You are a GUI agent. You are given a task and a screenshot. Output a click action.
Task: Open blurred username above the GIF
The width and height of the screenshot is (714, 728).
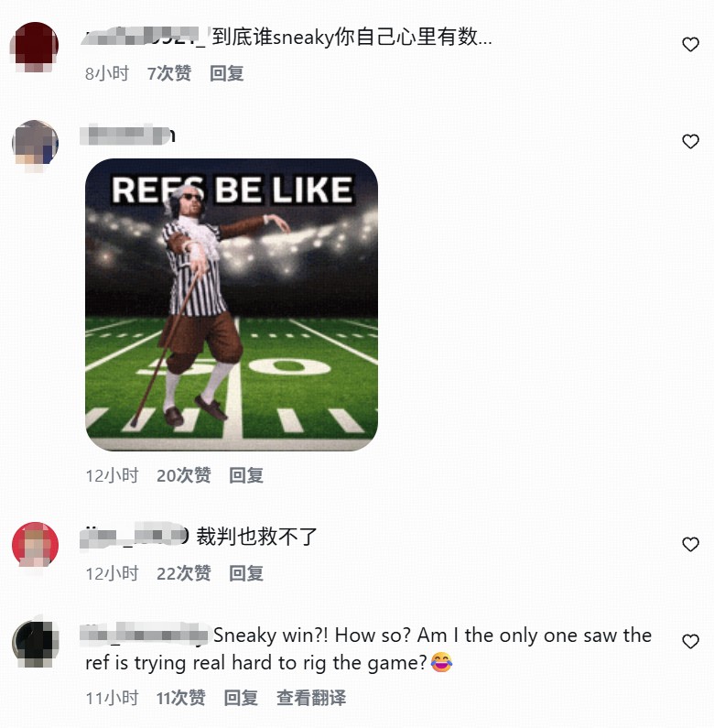point(127,135)
